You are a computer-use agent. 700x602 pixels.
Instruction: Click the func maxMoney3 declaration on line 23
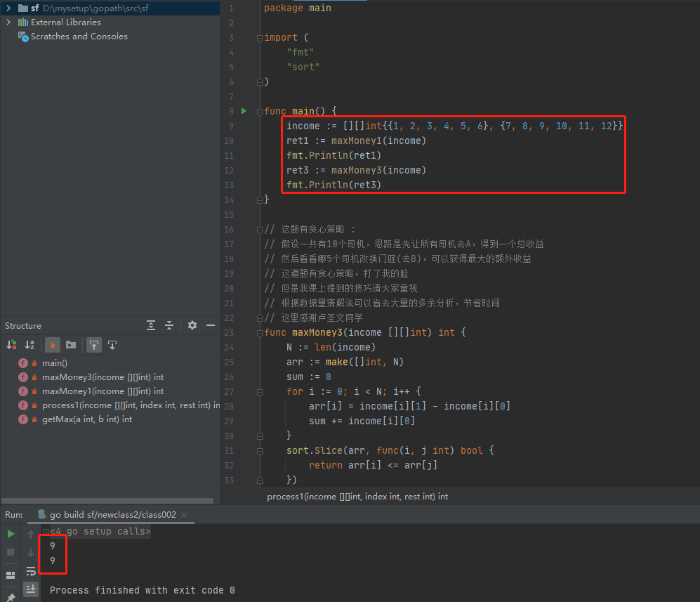click(364, 333)
